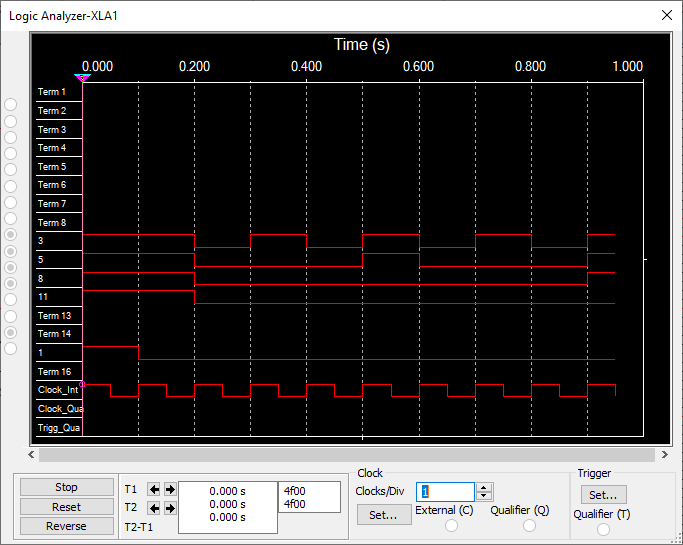Click the T1 hex value 4f00
683x545 pixels.
pyautogui.click(x=294, y=491)
